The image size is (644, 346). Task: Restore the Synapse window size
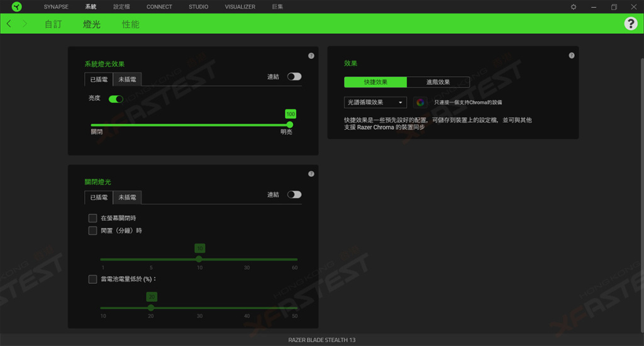click(614, 7)
